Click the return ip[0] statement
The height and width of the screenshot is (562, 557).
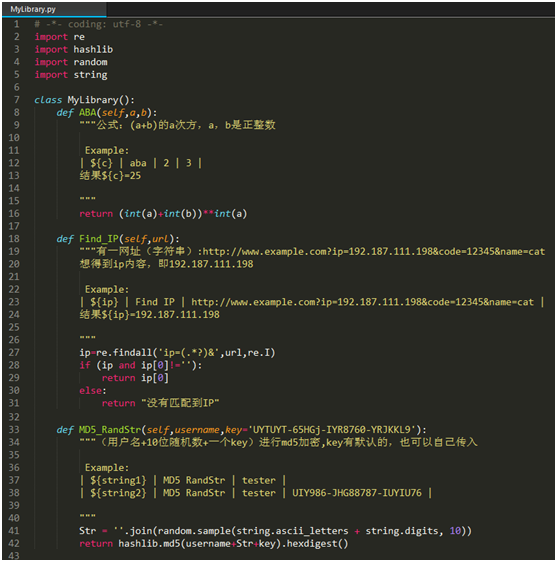click(135, 378)
